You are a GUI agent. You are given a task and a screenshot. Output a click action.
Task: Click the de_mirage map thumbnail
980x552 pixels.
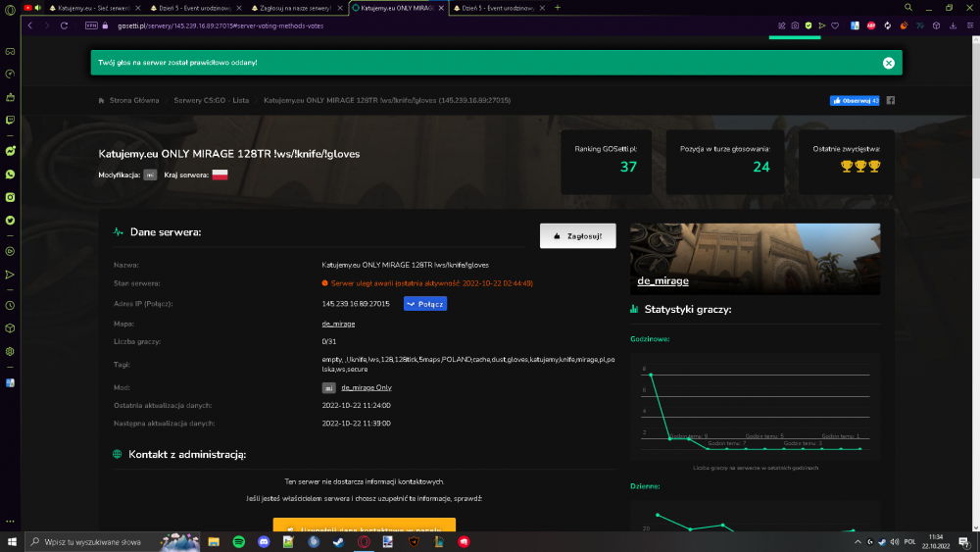(x=755, y=259)
